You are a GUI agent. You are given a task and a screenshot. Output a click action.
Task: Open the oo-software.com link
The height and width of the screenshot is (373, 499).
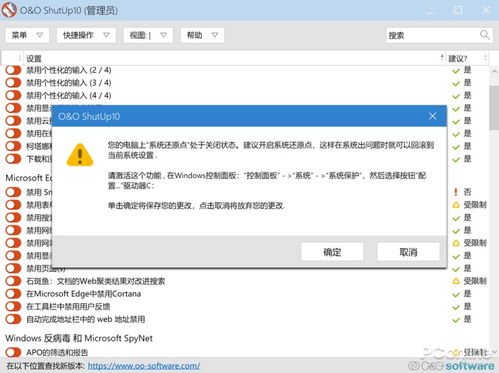pyautogui.click(x=144, y=366)
